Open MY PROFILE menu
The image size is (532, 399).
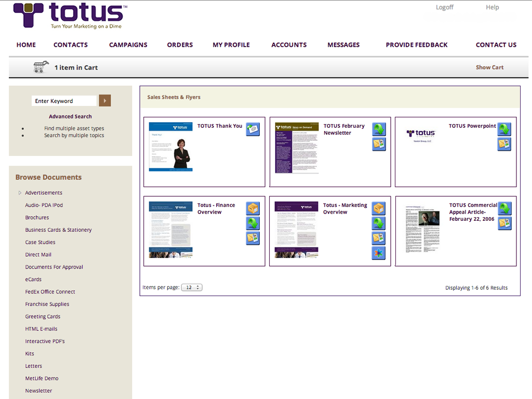(231, 45)
